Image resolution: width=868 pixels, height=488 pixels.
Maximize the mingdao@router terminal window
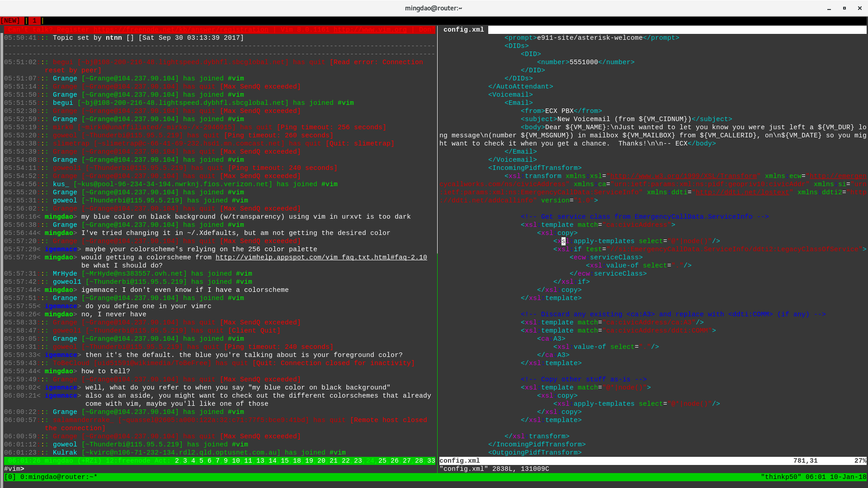click(844, 8)
